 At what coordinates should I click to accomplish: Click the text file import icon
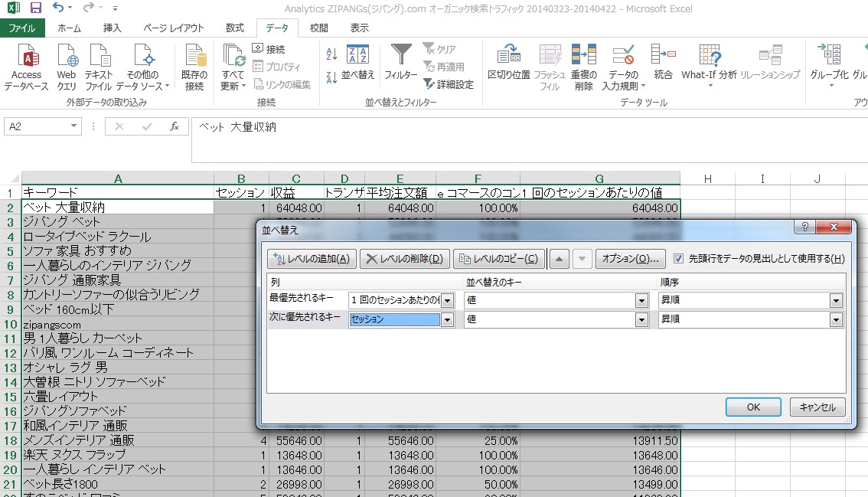click(99, 59)
